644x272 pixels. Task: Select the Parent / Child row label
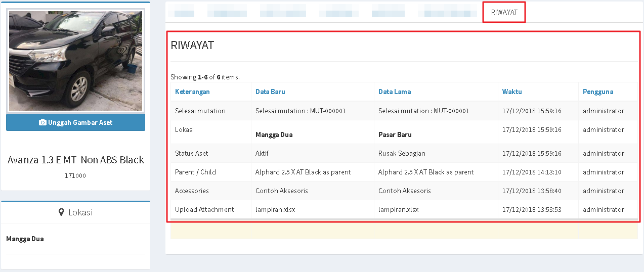(195, 172)
